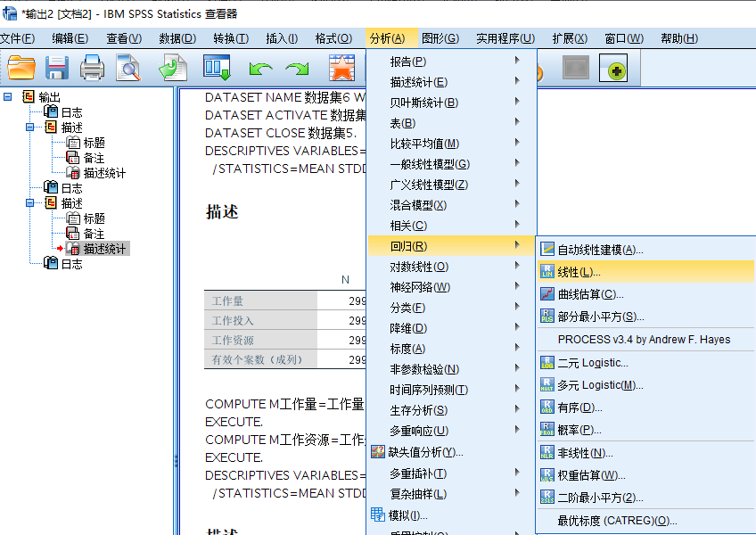Select 多元 Logistic(M) option
Viewport: 756px width, 535px height.
tap(645, 385)
